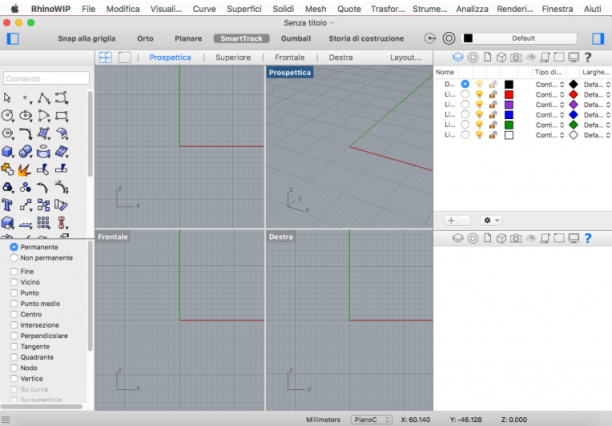Screen dimensions: 612x426
Task: Open the Curve menu
Action: point(204,9)
